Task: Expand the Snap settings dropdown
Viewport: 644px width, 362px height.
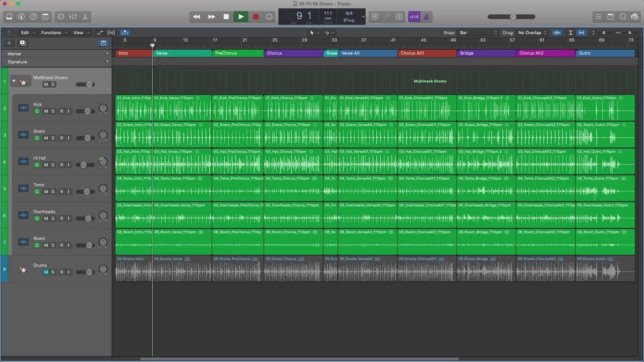Action: 478,33
